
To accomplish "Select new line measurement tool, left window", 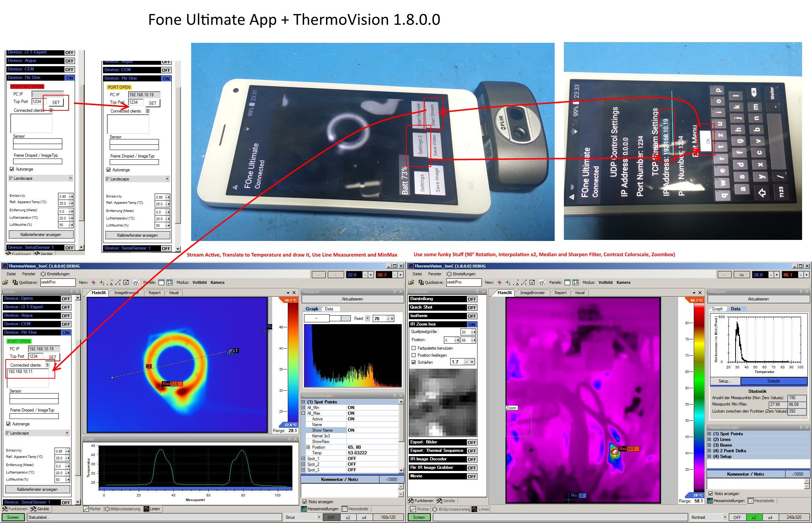I will pos(118,282).
